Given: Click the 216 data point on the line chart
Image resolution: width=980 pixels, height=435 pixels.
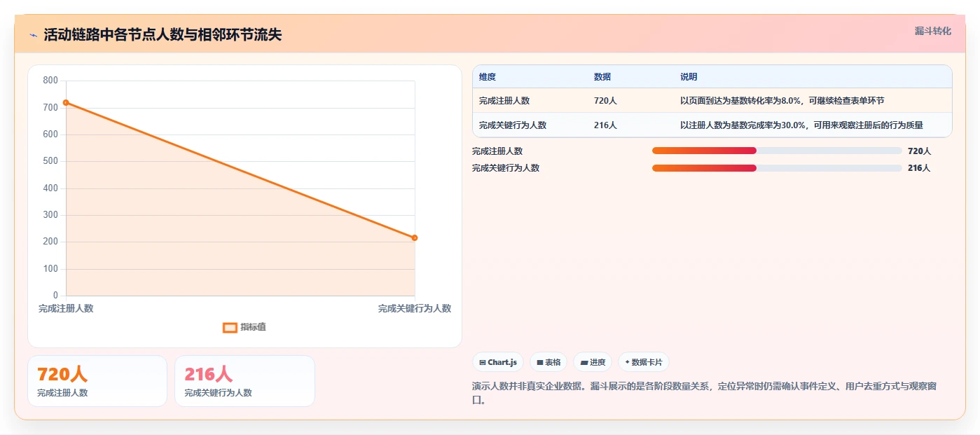Looking at the screenshot, I should pos(415,238).
